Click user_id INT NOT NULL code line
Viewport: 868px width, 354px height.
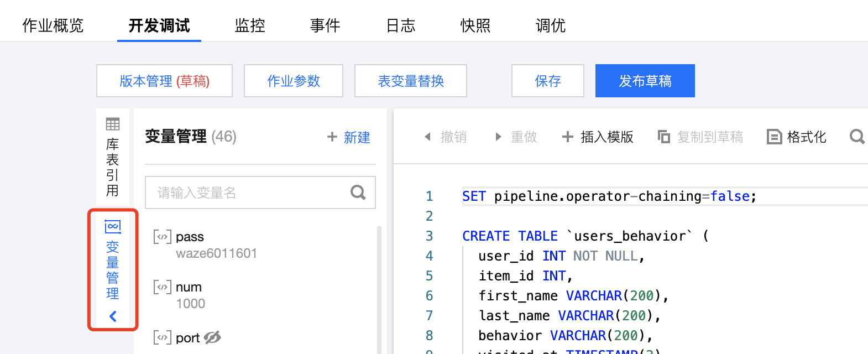562,256
